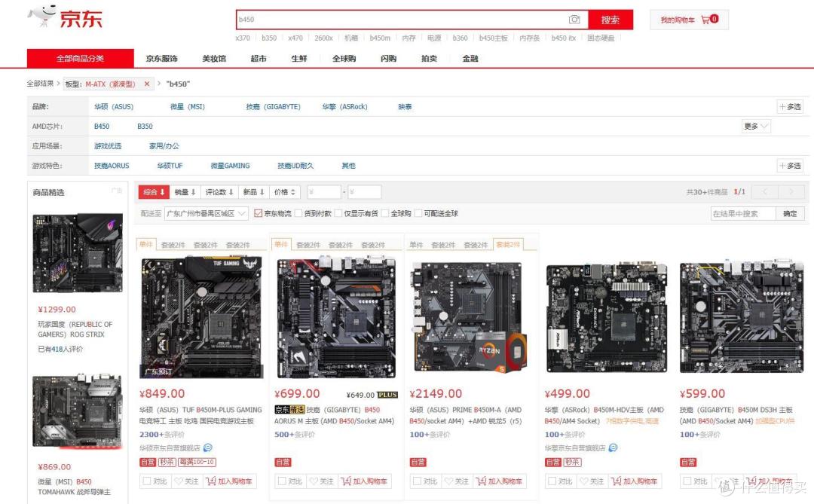
Task: Open the delivery region dropdown 广东广州市番禺区
Action: tap(206, 213)
